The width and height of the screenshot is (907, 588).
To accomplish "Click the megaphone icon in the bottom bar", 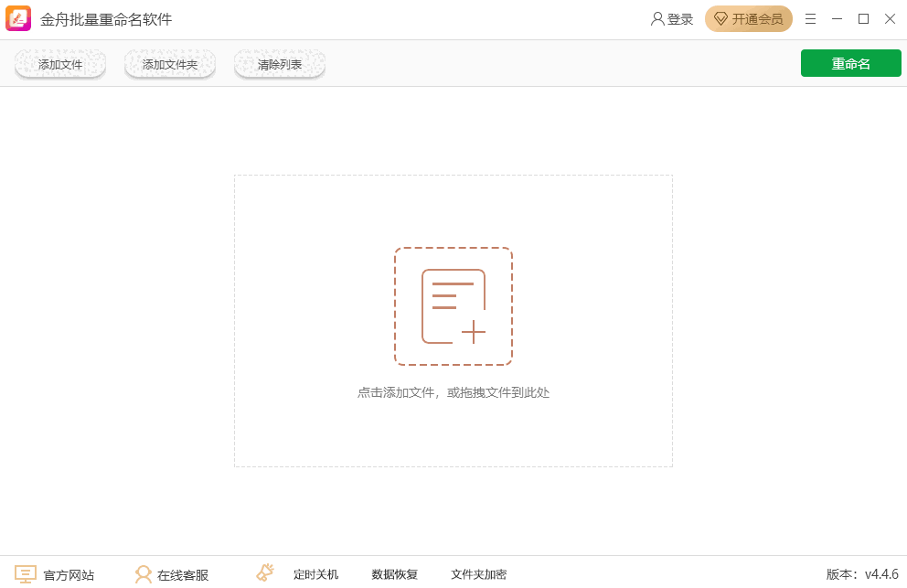I will [265, 573].
